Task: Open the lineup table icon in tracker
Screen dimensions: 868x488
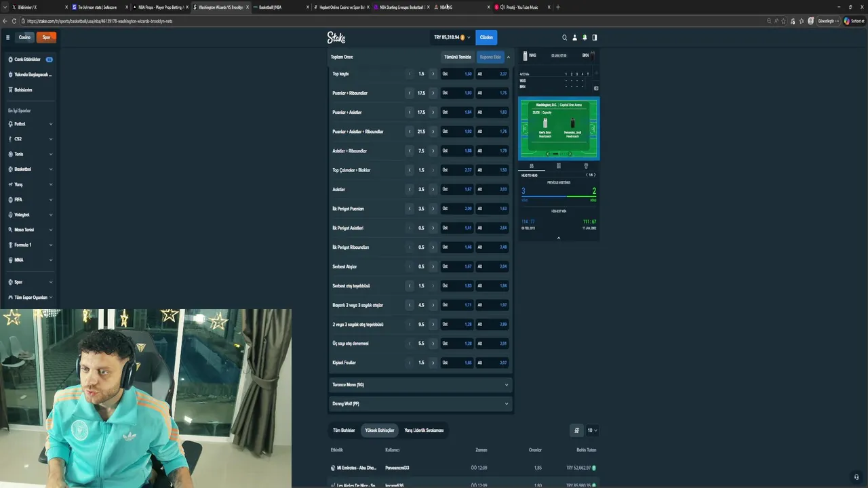Action: click(559, 166)
